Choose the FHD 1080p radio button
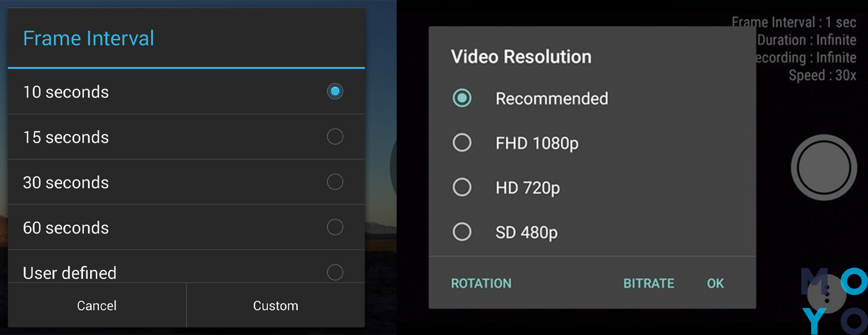Viewport: 868px width, 335px height. coord(462,143)
